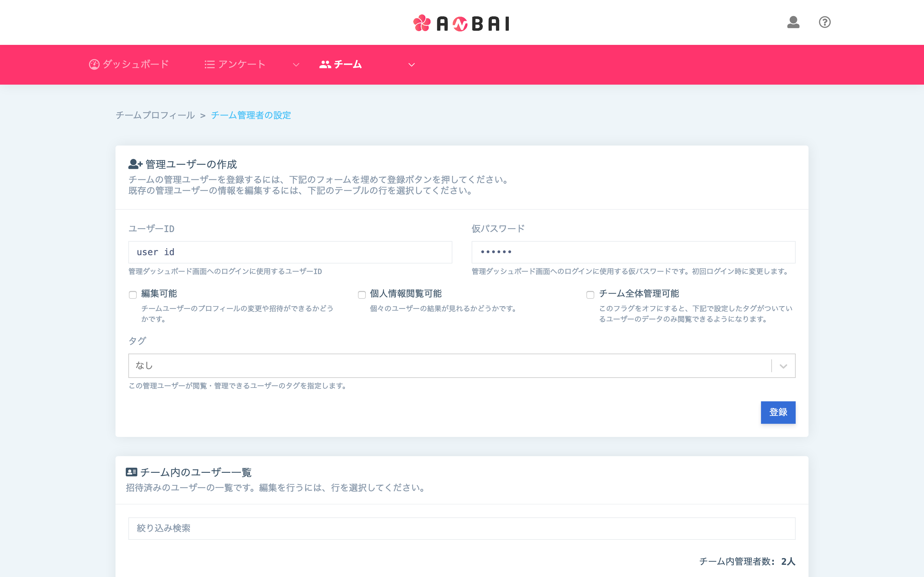Image resolution: width=924 pixels, height=577 pixels.
Task: Click the team people icon in navigation
Action: click(x=325, y=64)
